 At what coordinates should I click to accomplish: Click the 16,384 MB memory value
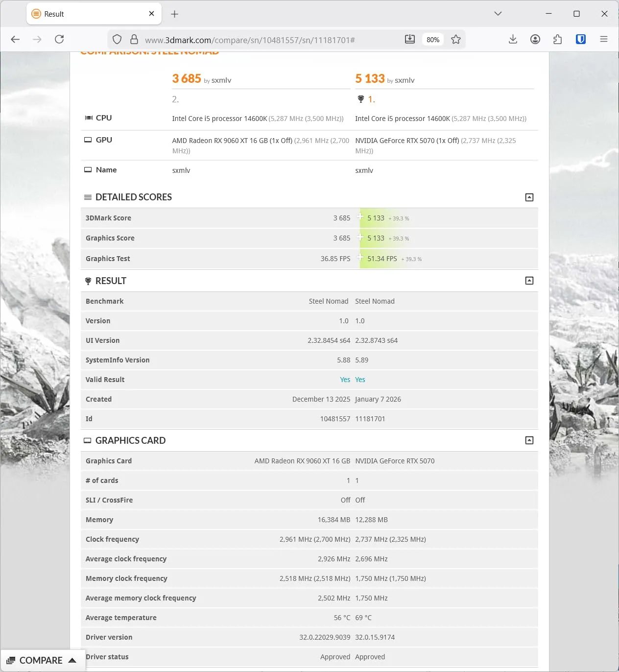click(x=334, y=520)
